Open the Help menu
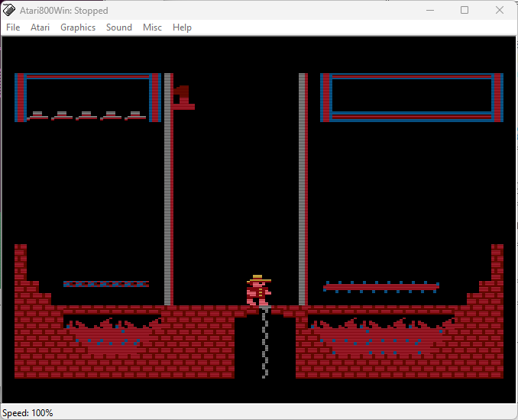 [x=182, y=27]
